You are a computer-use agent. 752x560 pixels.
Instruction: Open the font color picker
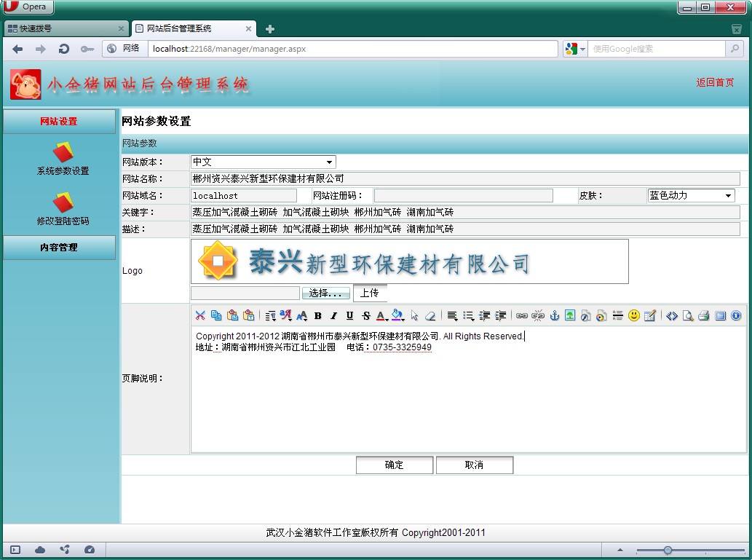(x=381, y=315)
